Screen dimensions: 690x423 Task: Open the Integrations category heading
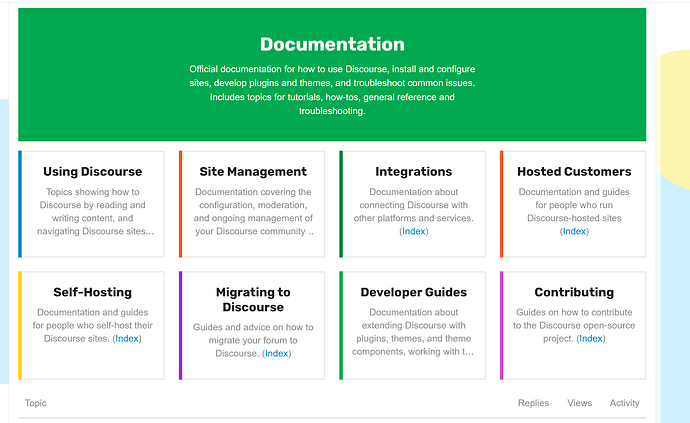414,172
